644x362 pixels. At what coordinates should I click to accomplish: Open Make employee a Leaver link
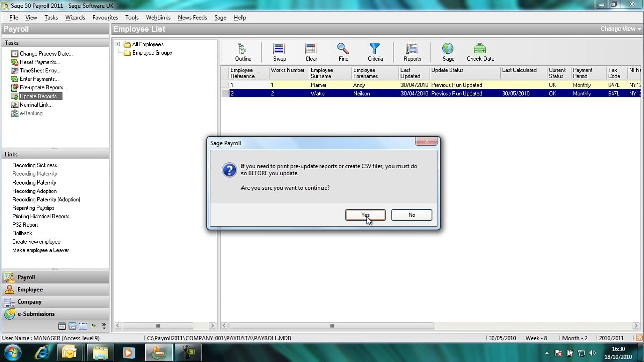coord(41,250)
